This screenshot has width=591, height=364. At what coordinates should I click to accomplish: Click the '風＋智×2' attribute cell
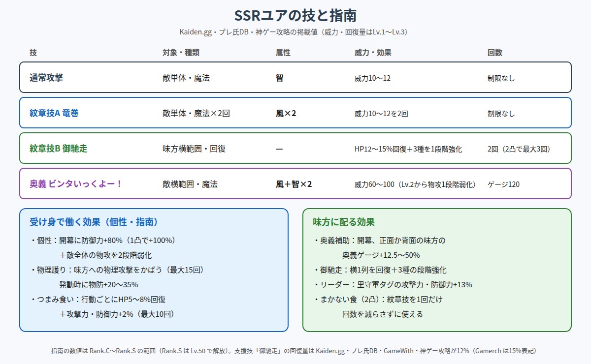click(x=294, y=184)
